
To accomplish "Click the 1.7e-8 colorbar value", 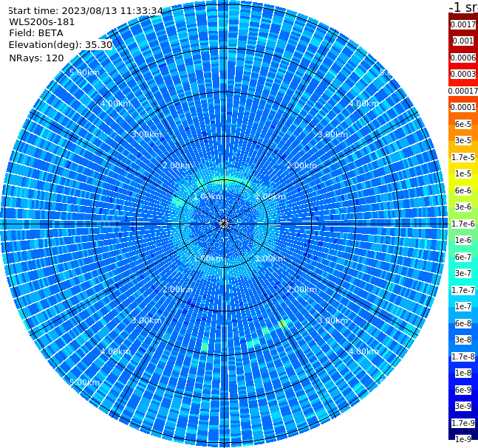I will click(463, 356).
